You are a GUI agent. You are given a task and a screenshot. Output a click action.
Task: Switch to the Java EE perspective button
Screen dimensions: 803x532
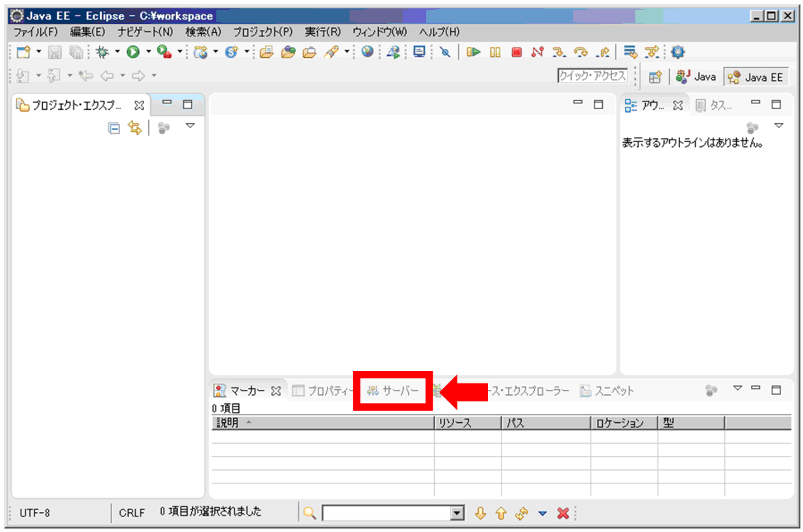[x=756, y=77]
